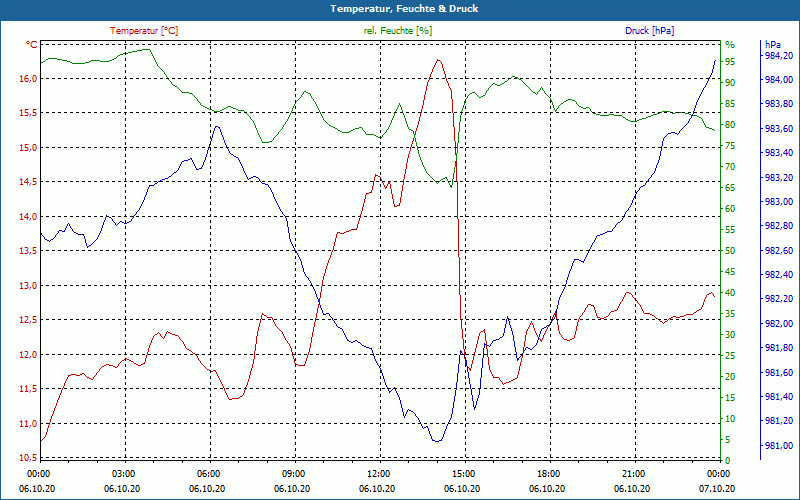Image resolution: width=800 pixels, height=500 pixels.
Task: Click the '16,0' temperature axis value
Action: coord(28,79)
